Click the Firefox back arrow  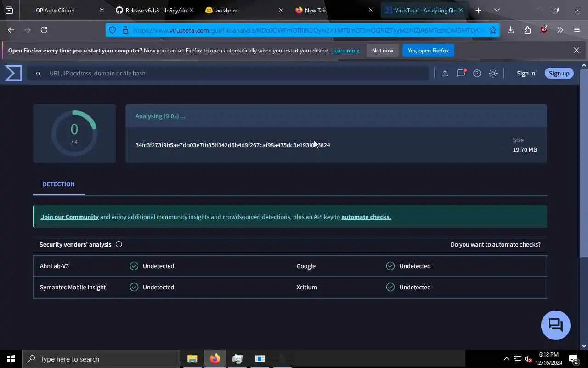11,30
